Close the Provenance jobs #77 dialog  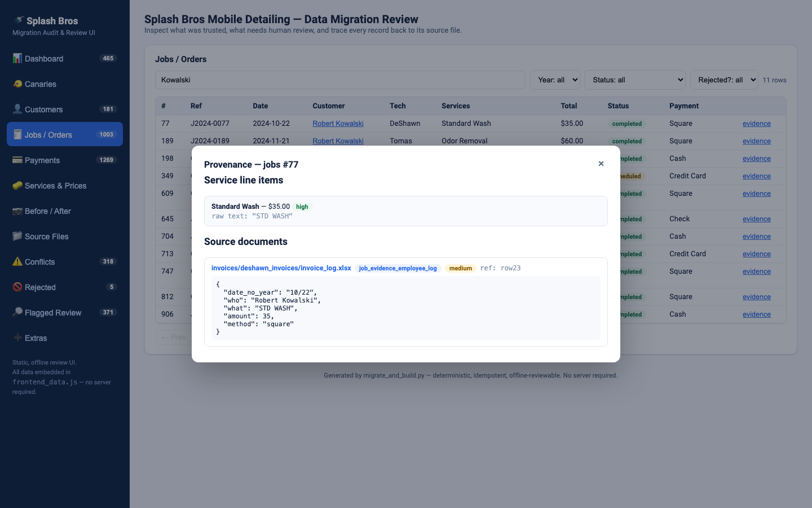click(601, 164)
